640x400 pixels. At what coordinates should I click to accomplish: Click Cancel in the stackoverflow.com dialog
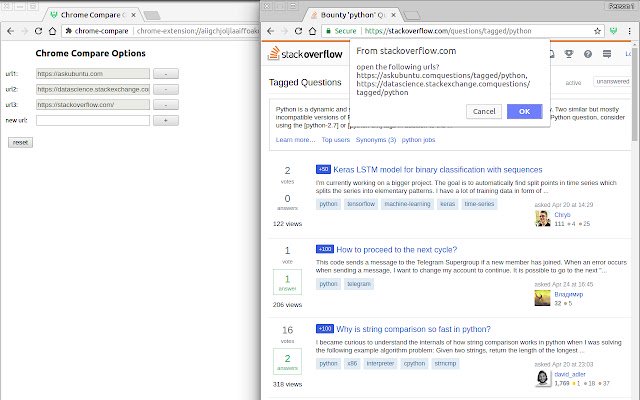tap(484, 111)
